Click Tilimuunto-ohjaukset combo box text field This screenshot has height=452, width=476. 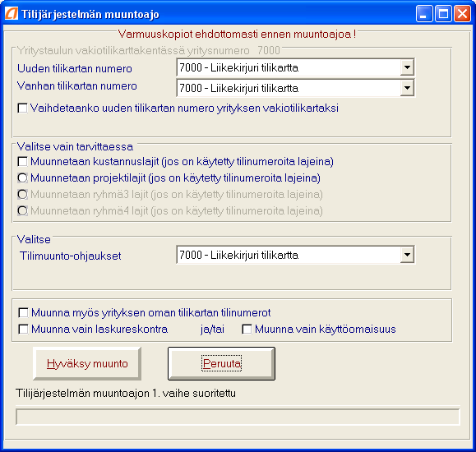[x=289, y=255]
